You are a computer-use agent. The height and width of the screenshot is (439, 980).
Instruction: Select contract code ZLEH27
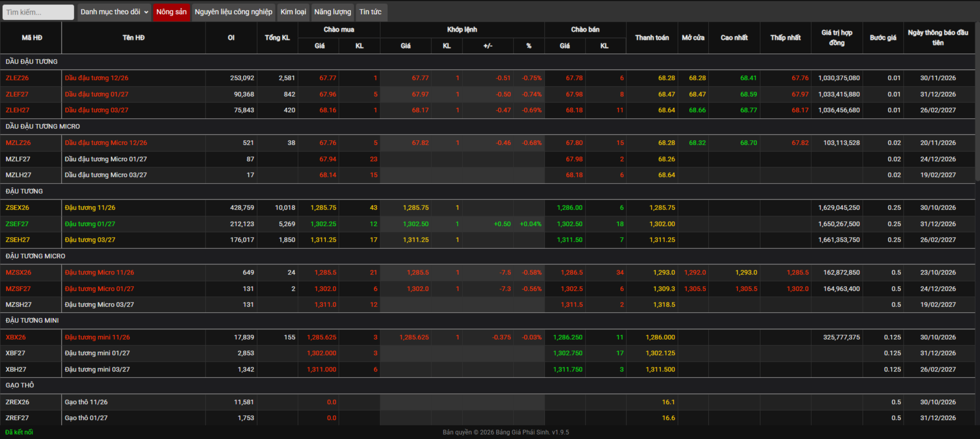tap(17, 110)
